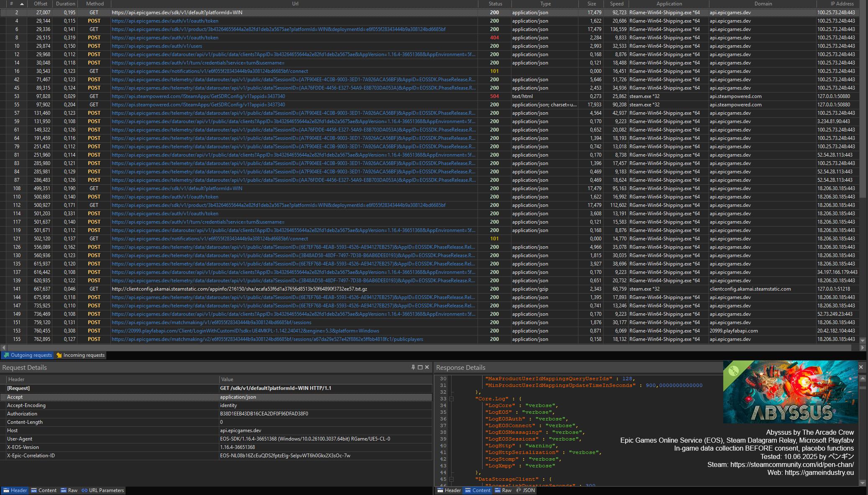Click the up arrow of the Response Details scrollbar
868x495 pixels.
(x=863, y=378)
